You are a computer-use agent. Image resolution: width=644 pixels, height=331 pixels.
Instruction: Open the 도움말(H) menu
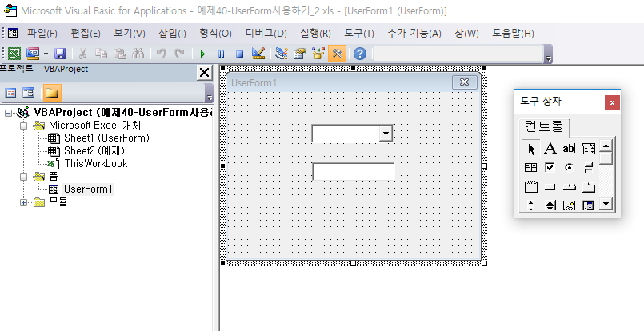click(513, 34)
